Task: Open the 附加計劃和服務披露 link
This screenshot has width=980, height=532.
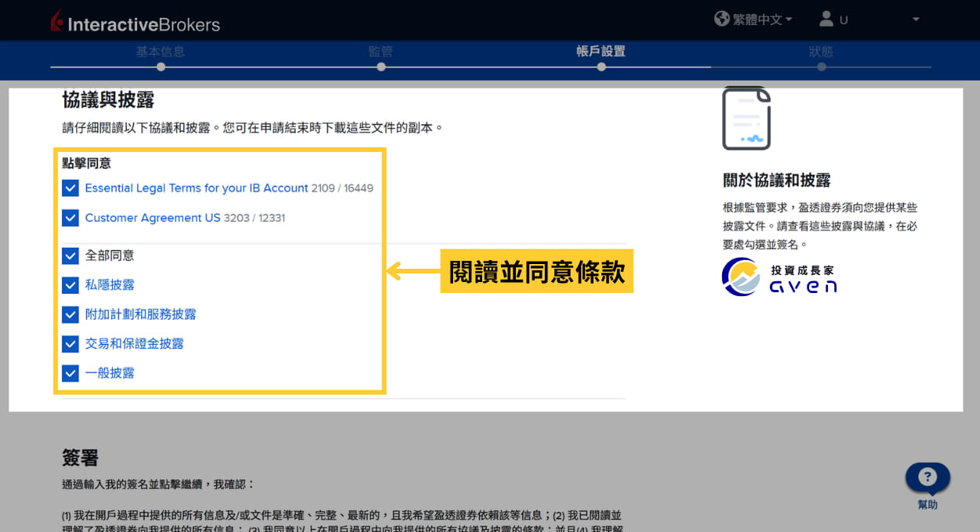Action: 140,314
